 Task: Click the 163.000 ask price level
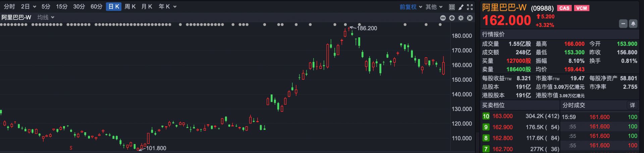click(502, 116)
